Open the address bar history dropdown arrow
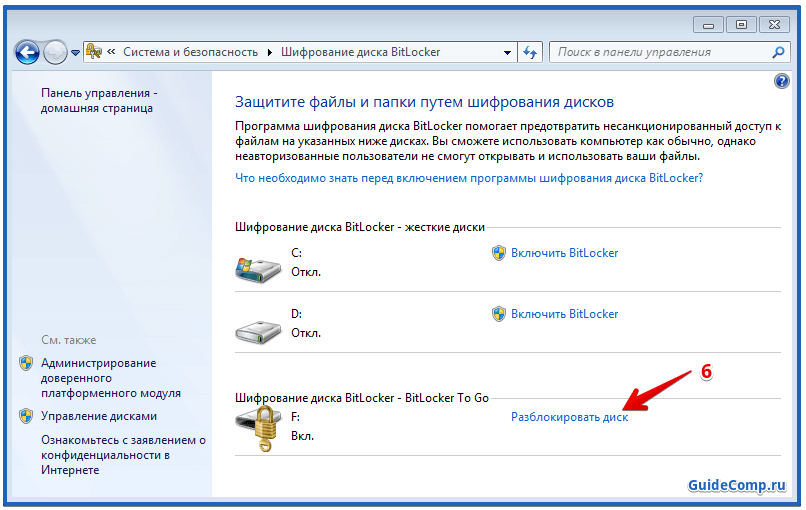 tap(507, 52)
